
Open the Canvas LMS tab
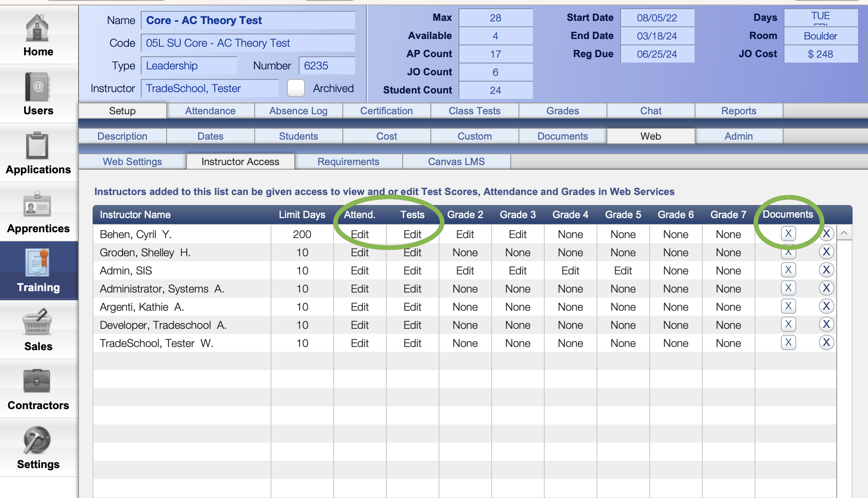[456, 161]
